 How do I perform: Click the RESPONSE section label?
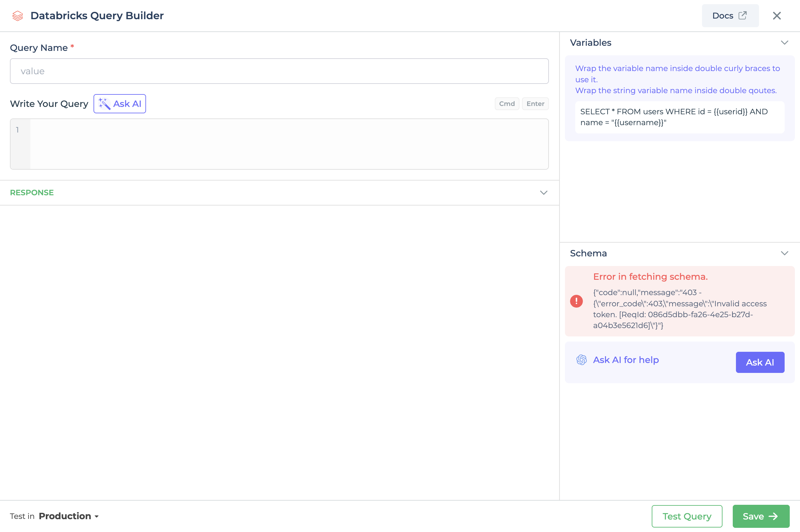coord(32,193)
